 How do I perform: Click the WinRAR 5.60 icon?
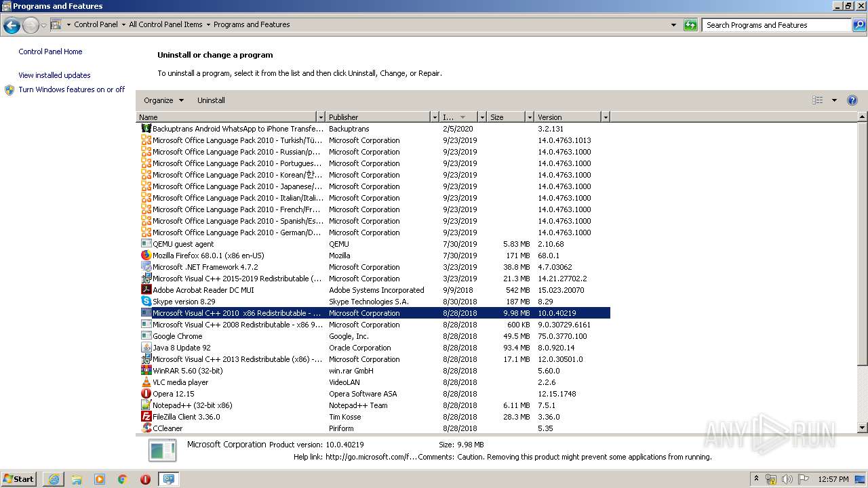coord(146,371)
